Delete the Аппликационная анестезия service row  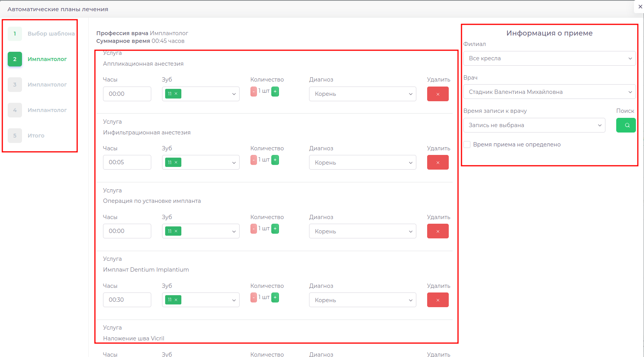coord(438,94)
